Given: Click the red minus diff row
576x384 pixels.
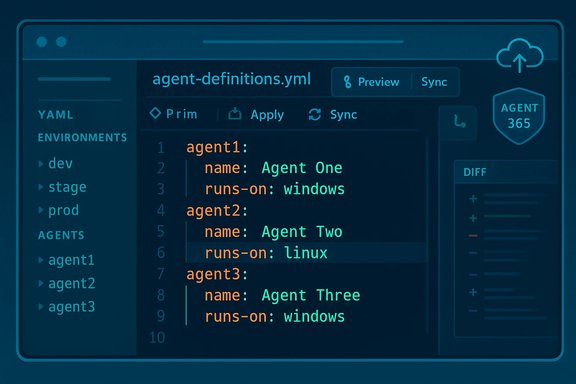Looking at the screenshot, I should coord(507,235).
